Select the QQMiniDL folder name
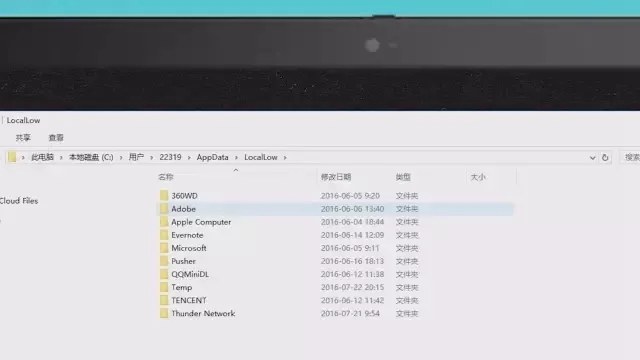 [190, 274]
